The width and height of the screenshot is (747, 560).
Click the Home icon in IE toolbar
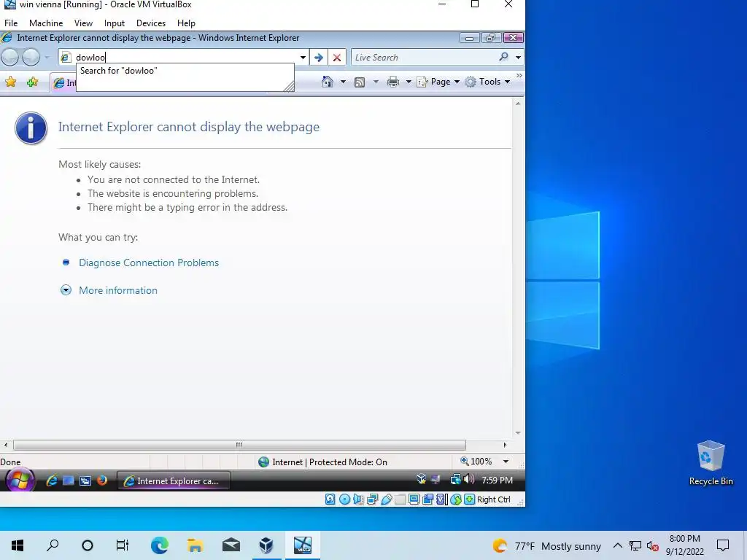(x=328, y=82)
